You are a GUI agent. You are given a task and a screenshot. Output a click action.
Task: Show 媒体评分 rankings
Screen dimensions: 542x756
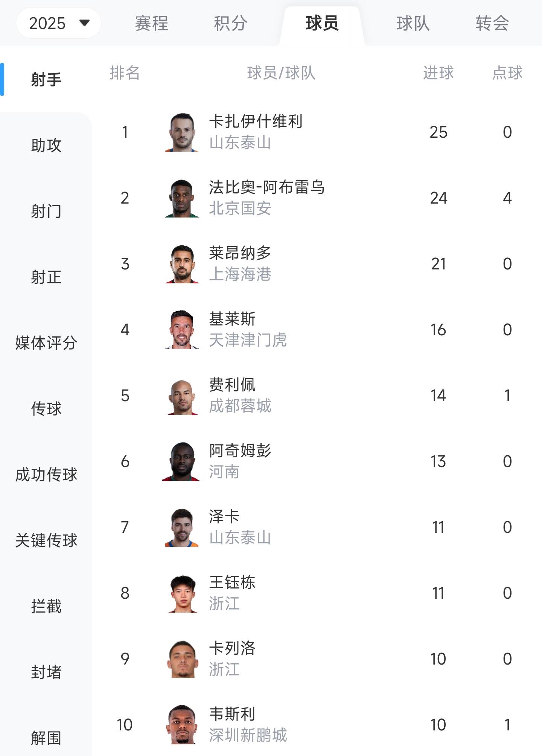(46, 343)
